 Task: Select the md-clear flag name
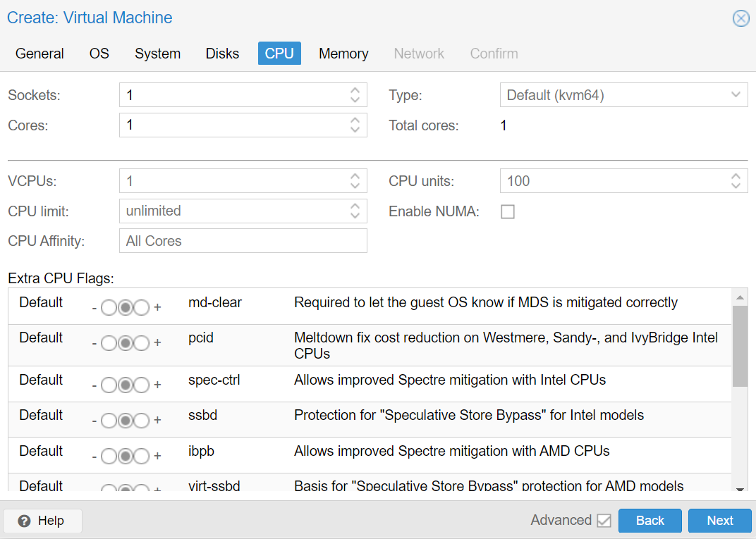tap(215, 302)
